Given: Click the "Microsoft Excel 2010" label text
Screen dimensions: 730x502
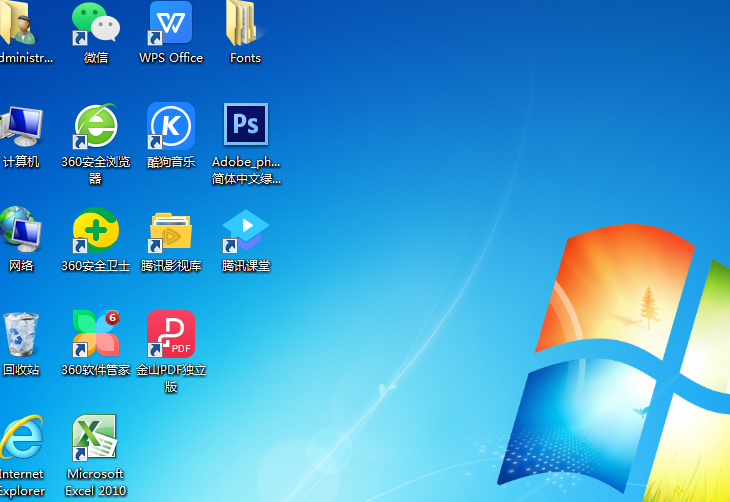Looking at the screenshot, I should pyautogui.click(x=95, y=482).
